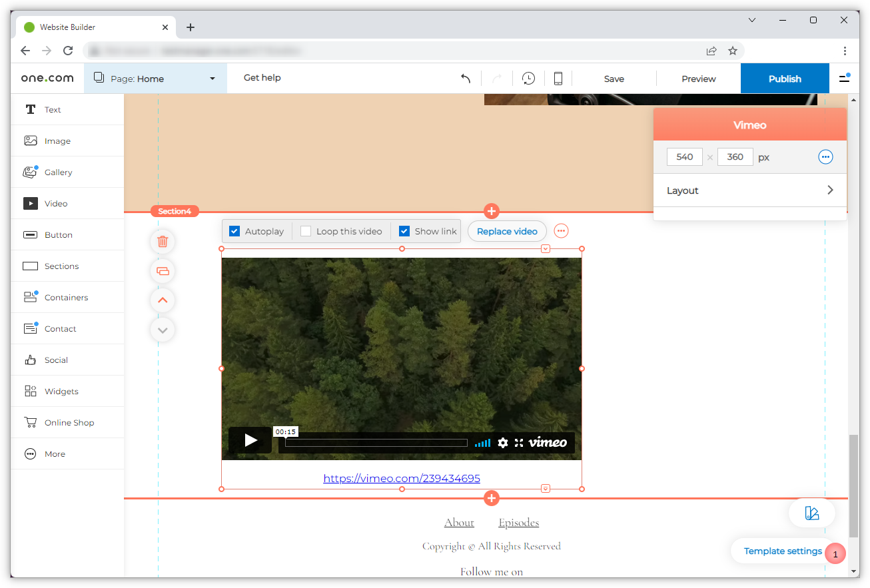Viewport: 870px width, 588px height.
Task: Duplicate the Vimeo video element
Action: click(x=162, y=271)
